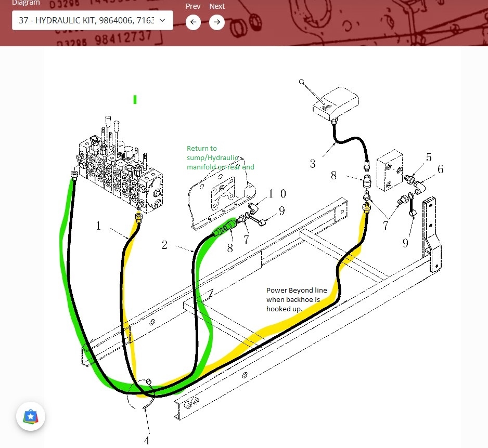
Task: Click part number 6 elbow label
Action: pyautogui.click(x=440, y=169)
